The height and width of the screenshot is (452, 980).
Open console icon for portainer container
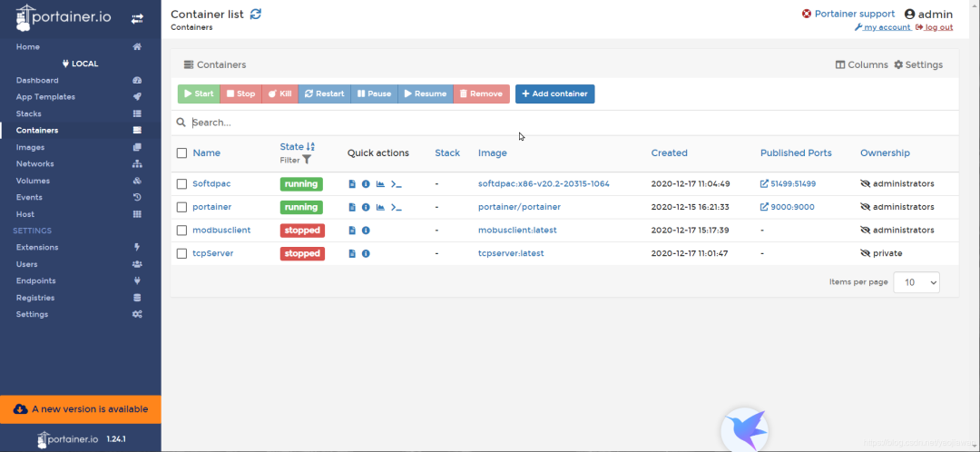click(396, 207)
